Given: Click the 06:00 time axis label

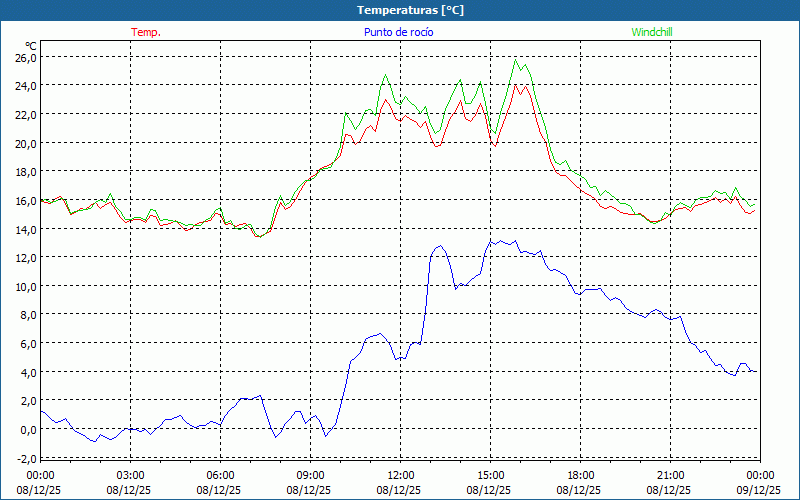Looking at the screenshot, I should 220,475.
